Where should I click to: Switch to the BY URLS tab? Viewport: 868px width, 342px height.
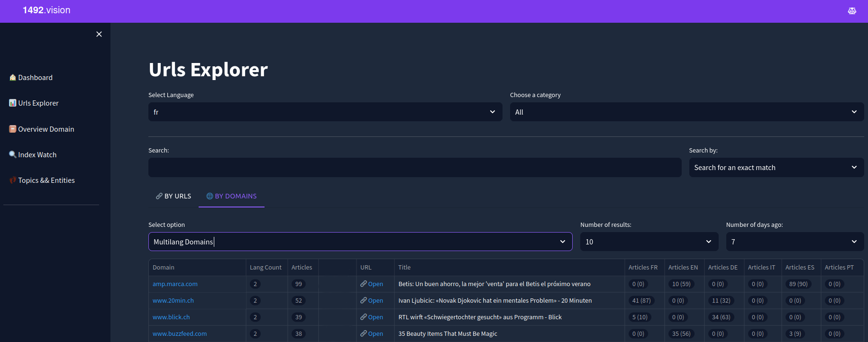(174, 196)
